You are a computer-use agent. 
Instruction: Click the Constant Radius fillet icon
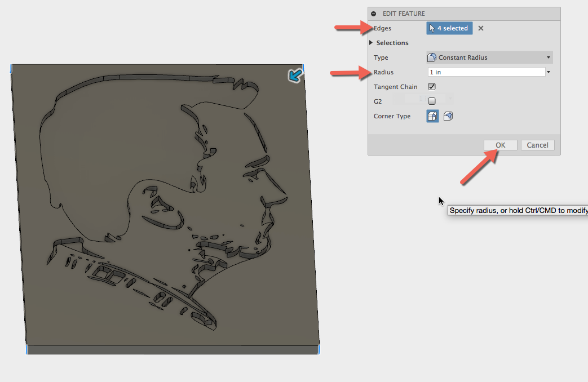[431, 57]
